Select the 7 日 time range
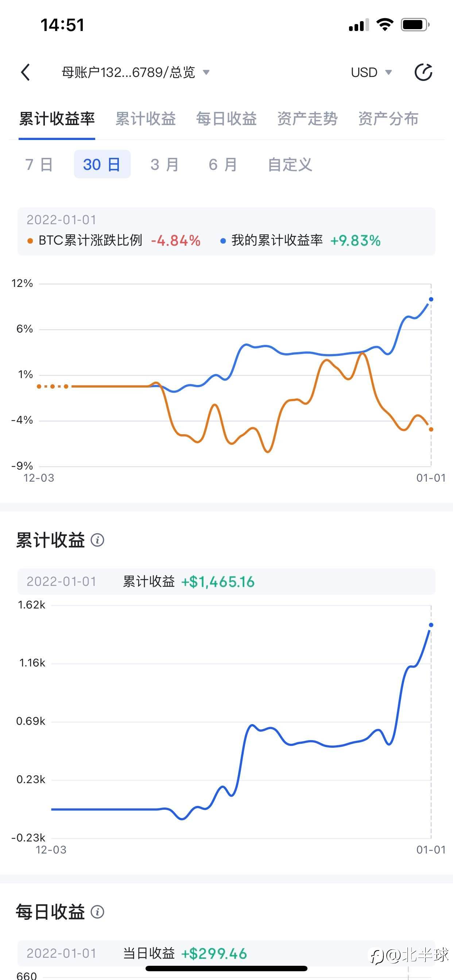The width and height of the screenshot is (453, 980). pos(39,164)
